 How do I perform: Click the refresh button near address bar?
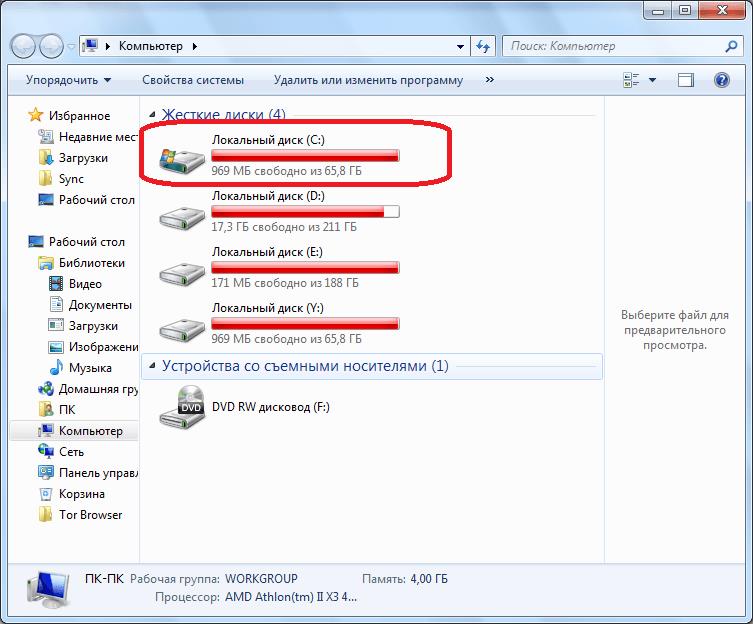pos(484,46)
